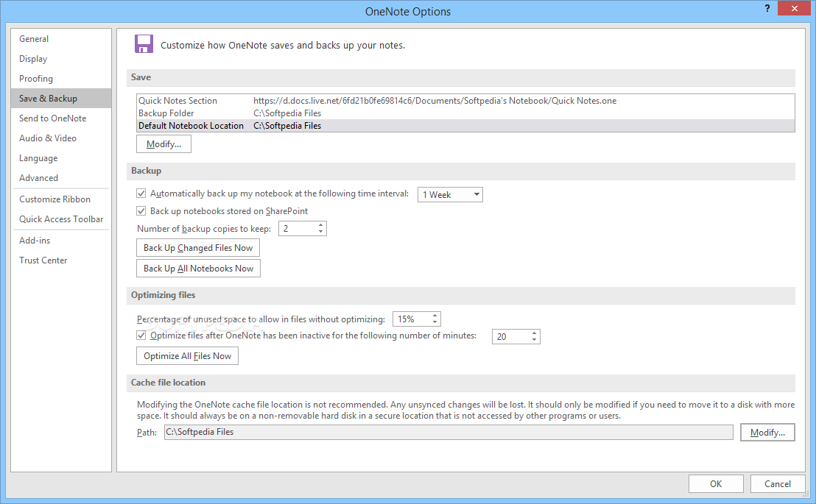Increase unused space percentage value
Viewport: 816px width, 504px height.
coord(435,316)
